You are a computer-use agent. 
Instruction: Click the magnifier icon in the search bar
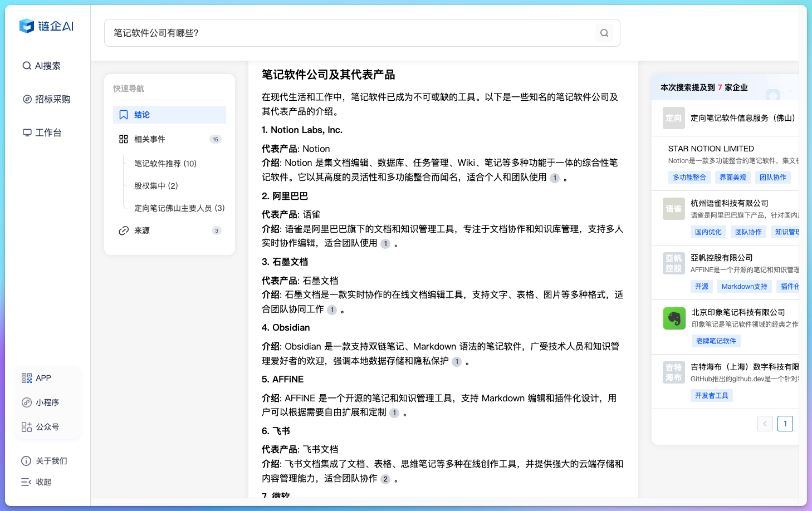pyautogui.click(x=604, y=33)
